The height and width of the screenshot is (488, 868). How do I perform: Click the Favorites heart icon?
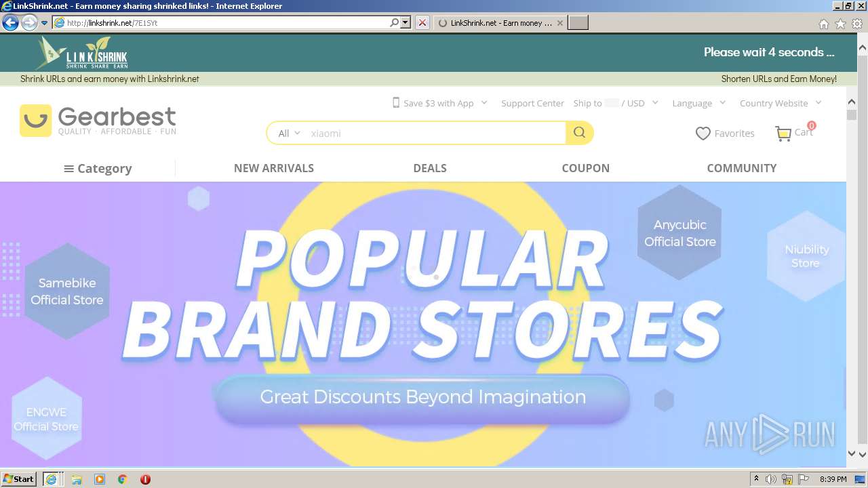click(703, 134)
